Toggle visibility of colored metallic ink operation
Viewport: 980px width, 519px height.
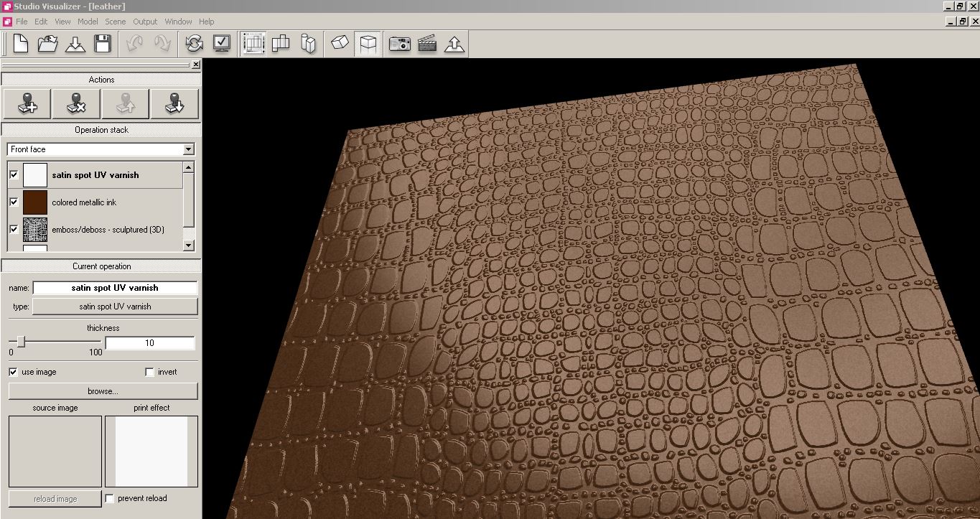[x=14, y=202]
